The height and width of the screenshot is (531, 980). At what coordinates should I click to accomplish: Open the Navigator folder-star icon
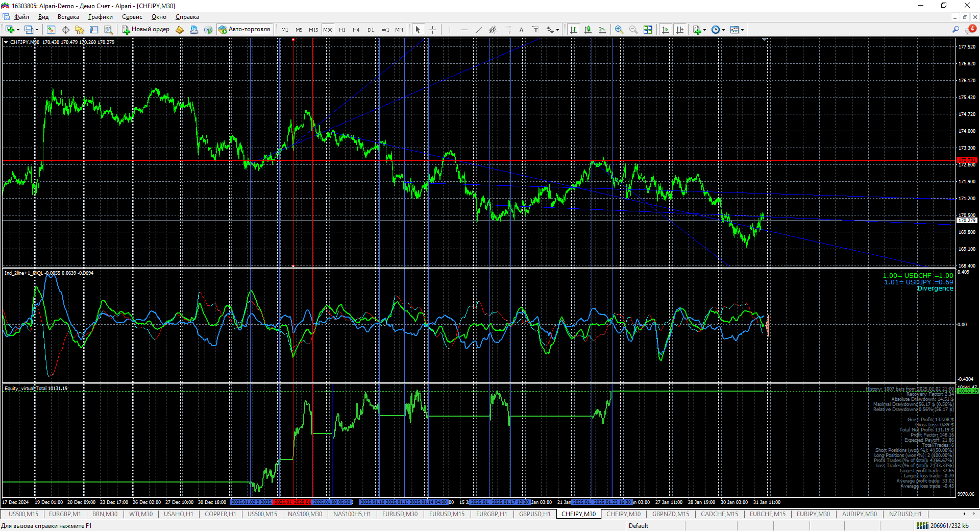pyautogui.click(x=80, y=30)
